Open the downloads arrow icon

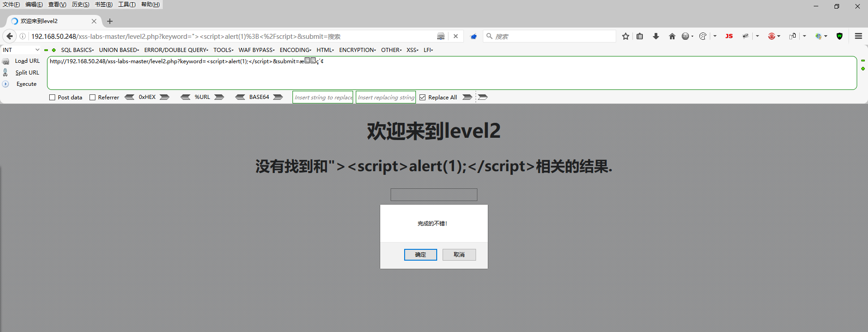[656, 36]
